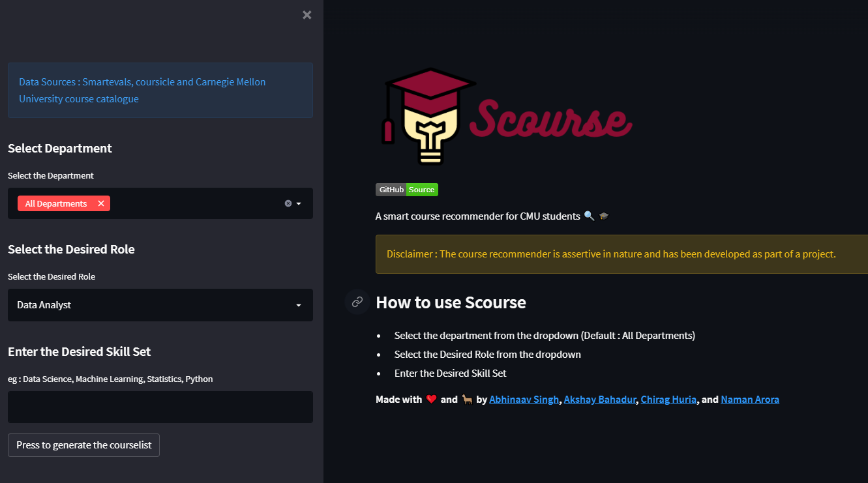868x483 pixels.
Task: Remove the All Departments tag
Action: click(101, 203)
